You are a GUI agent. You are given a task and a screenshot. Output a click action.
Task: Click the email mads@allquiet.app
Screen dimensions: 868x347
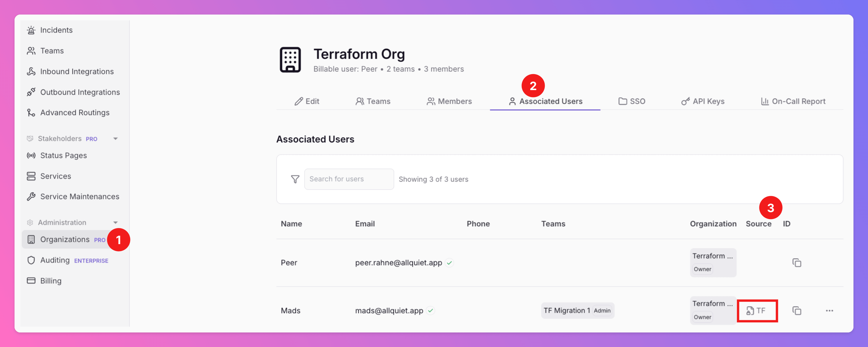pos(389,311)
